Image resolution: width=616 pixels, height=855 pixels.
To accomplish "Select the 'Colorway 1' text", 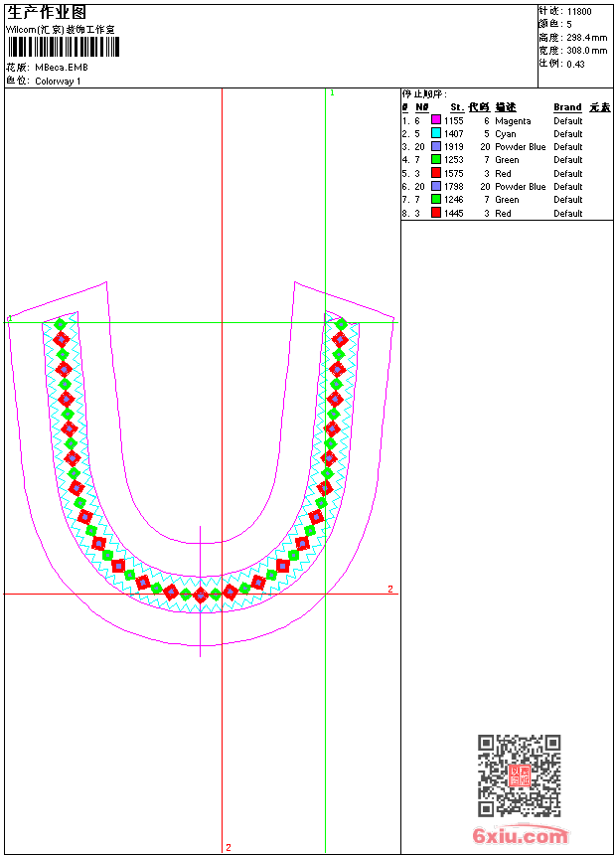I will (x=58, y=82).
